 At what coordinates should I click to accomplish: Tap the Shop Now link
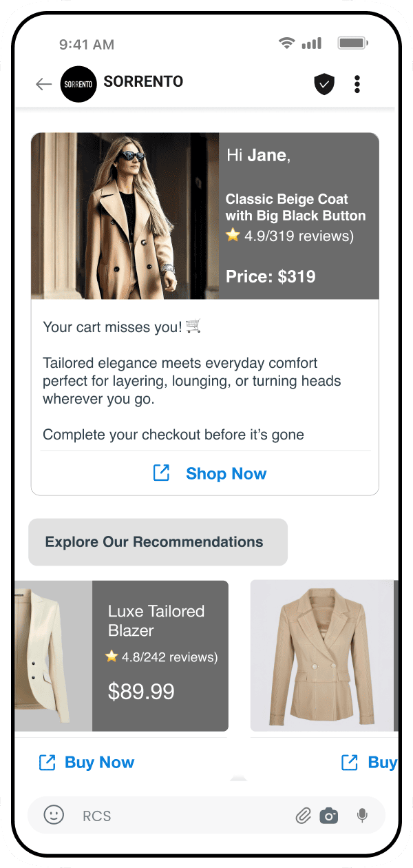pyautogui.click(x=226, y=473)
